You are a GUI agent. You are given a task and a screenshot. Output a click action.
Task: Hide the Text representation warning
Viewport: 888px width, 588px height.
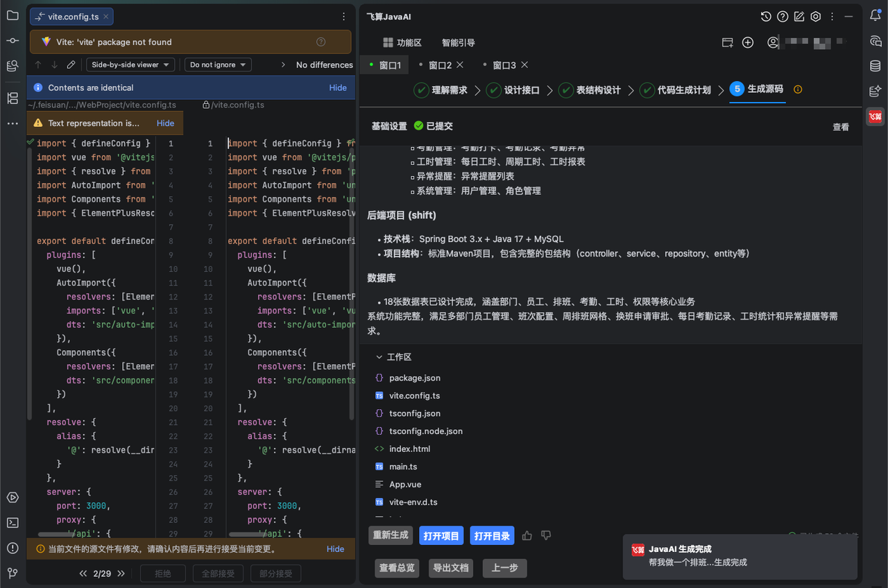[166, 123]
